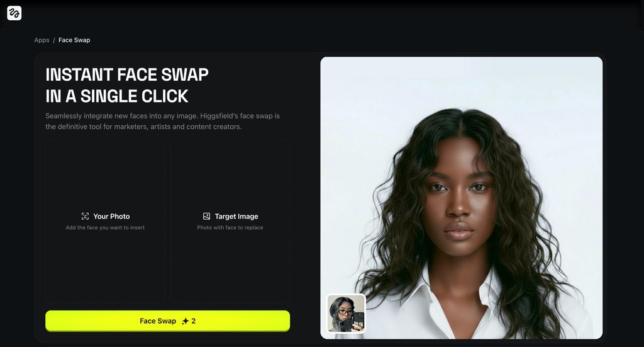This screenshot has height=347, width=644.
Task: Click 'Add the face you want to insert' hint
Action: (x=105, y=227)
